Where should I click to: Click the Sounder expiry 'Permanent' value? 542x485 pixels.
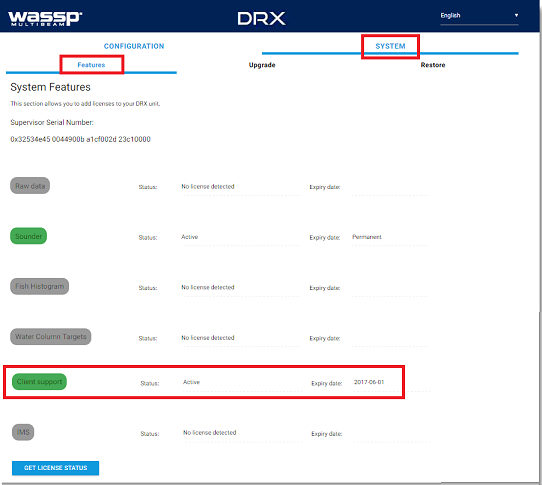(x=367, y=237)
